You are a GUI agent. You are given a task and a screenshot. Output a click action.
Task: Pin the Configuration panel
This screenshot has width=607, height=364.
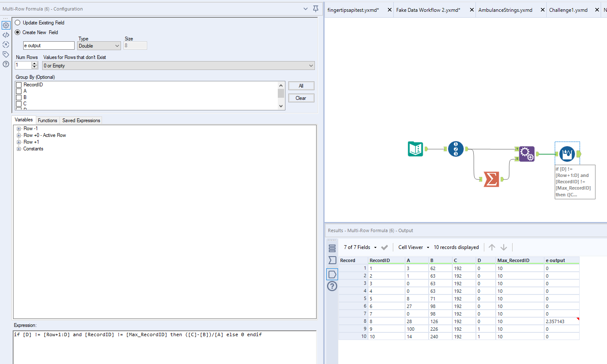pos(316,9)
